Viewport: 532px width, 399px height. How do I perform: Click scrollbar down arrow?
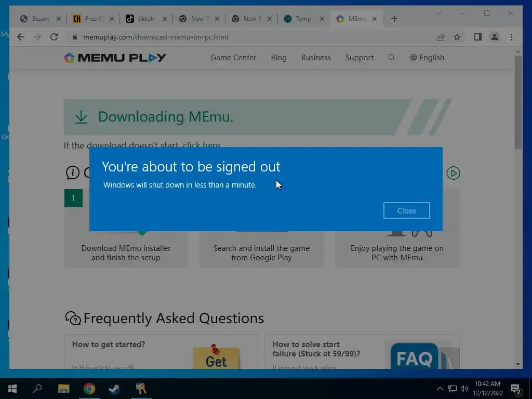pos(518,364)
